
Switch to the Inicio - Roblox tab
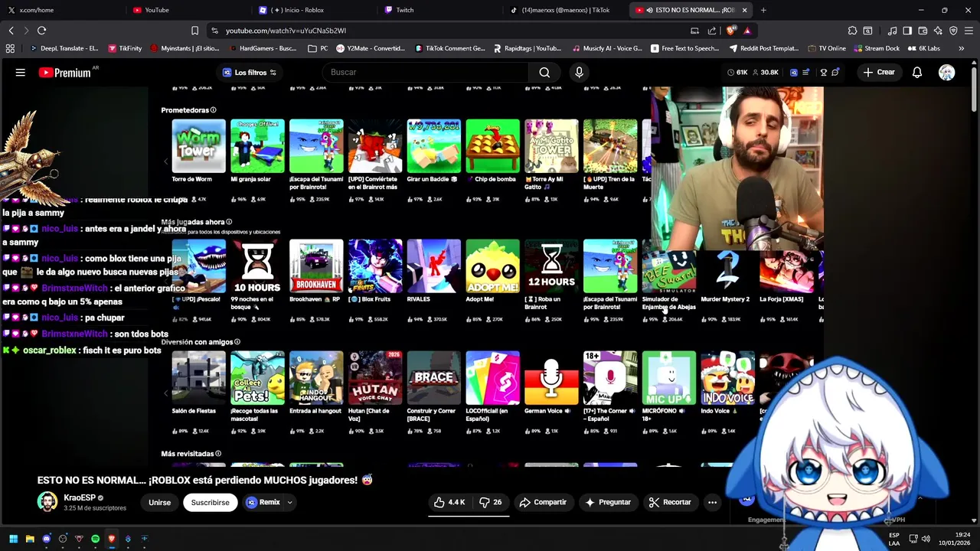(314, 10)
